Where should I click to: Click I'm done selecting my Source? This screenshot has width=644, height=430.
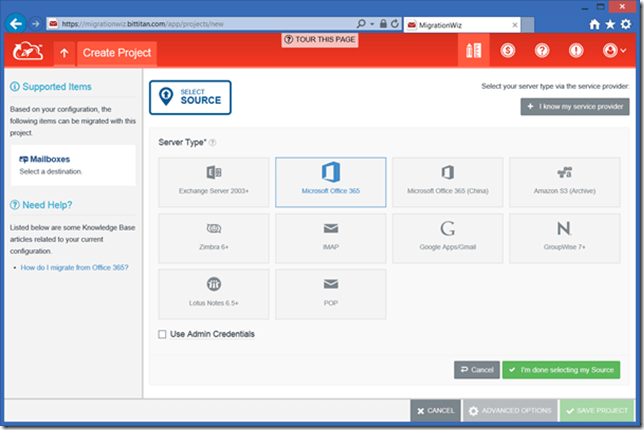coord(560,370)
